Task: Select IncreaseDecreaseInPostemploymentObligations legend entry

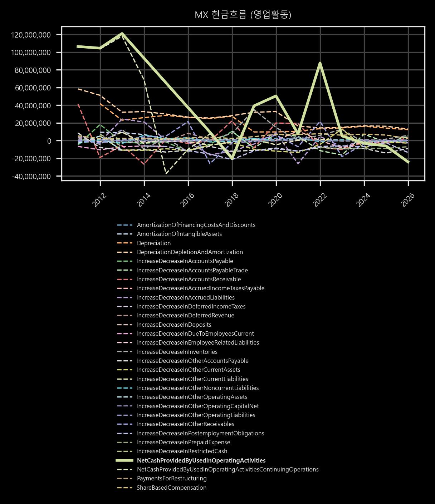Action: pyautogui.click(x=190, y=433)
